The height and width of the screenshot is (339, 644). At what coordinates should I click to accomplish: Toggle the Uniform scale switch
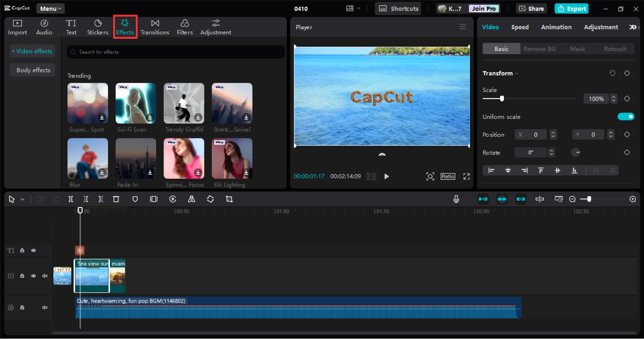pos(626,117)
